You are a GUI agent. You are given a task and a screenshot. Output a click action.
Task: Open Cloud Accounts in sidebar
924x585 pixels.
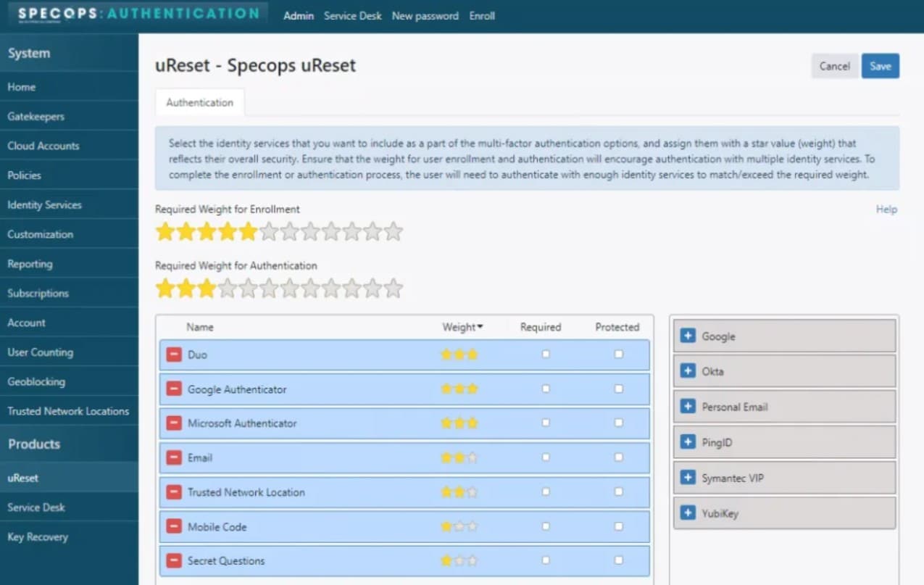coord(69,146)
